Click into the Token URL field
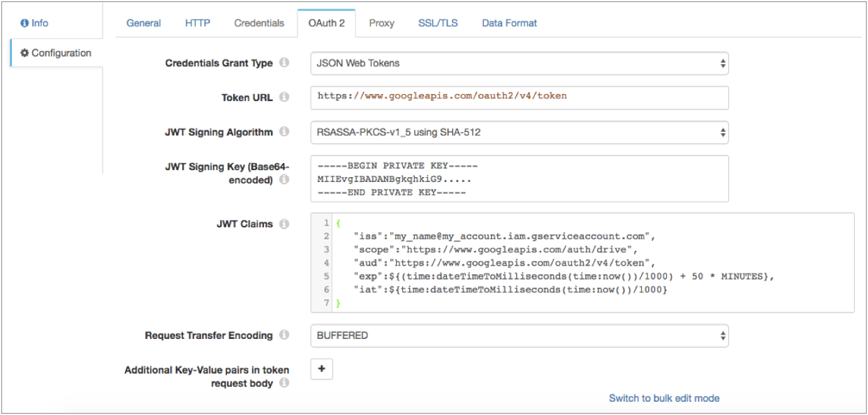Screen dimensions: 868x415 coord(519,98)
